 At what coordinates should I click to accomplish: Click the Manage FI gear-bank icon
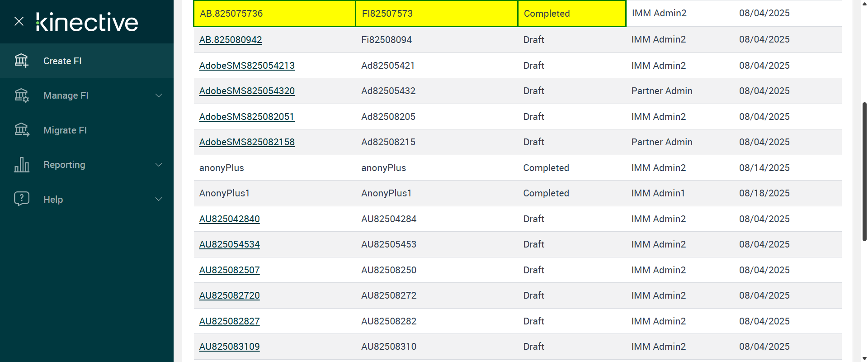coord(21,95)
